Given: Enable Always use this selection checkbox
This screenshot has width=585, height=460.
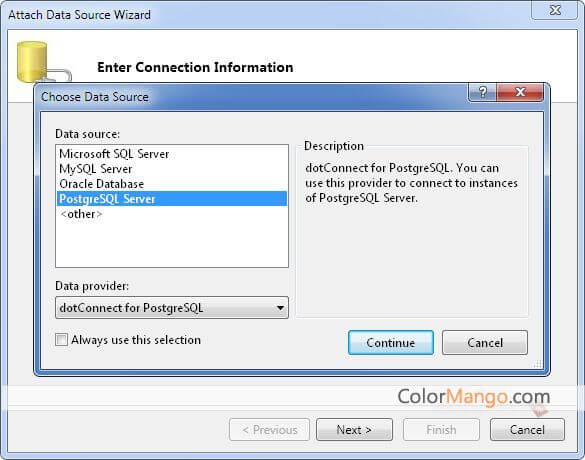Looking at the screenshot, I should (62, 340).
